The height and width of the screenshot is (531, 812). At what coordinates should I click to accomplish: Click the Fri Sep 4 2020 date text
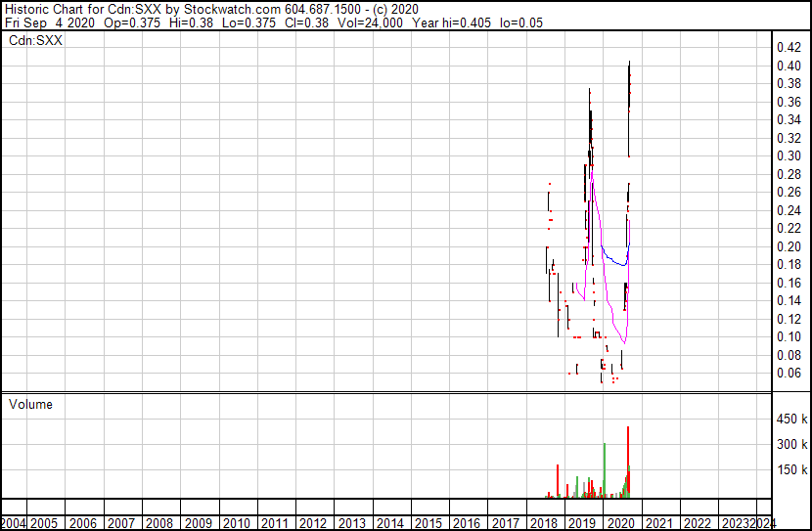(x=50, y=22)
